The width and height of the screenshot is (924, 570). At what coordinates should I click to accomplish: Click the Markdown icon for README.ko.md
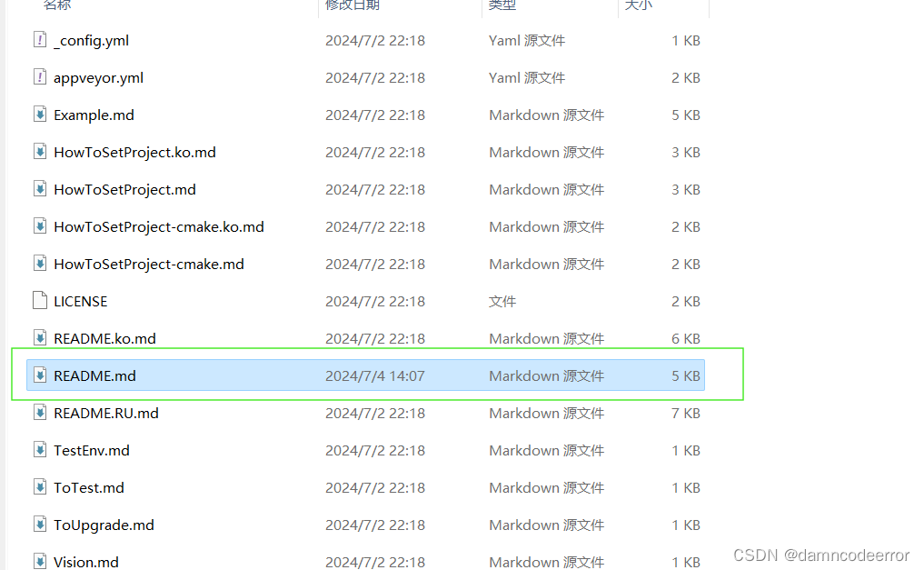[x=38, y=337]
